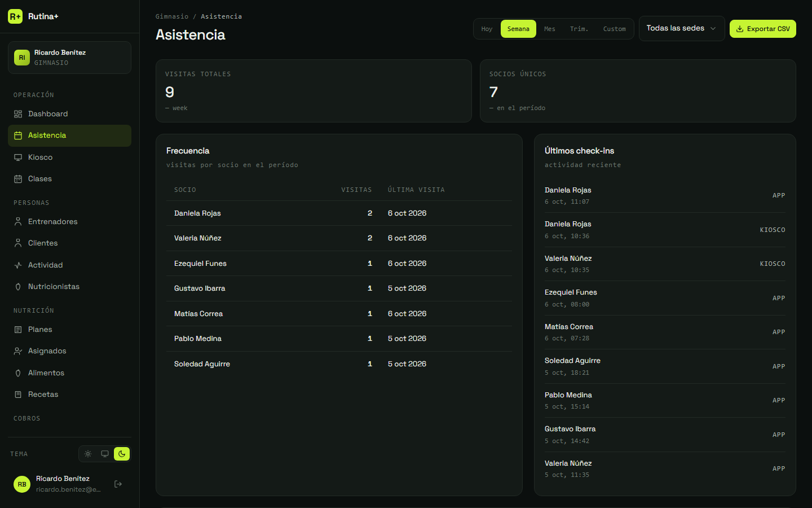812x508 pixels.
Task: Enable dark theme with moon icon
Action: (122, 454)
